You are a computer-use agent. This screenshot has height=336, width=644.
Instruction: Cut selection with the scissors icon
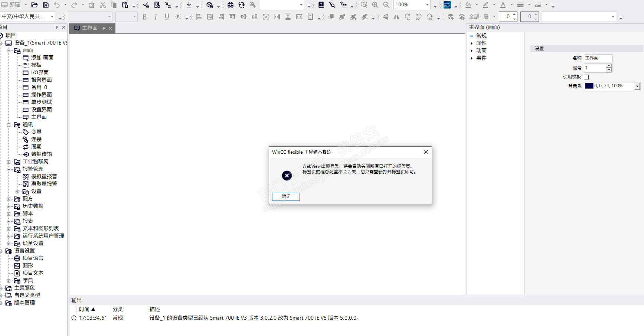103,5
